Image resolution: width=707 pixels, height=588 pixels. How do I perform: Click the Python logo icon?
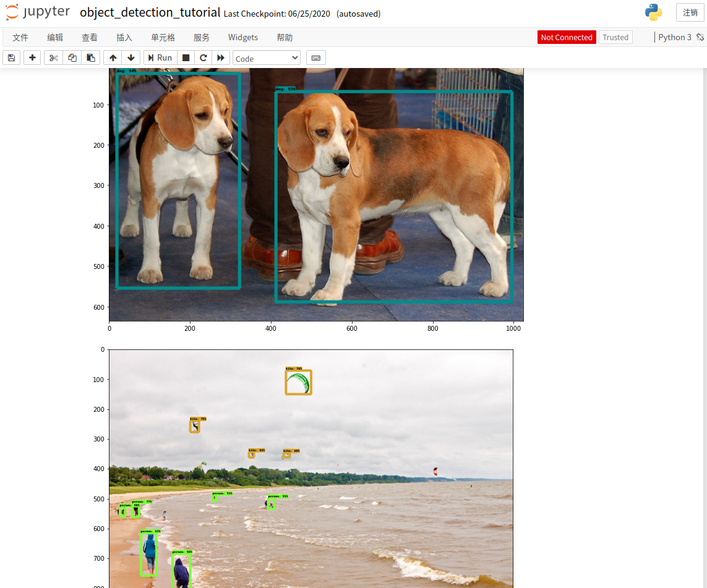[653, 12]
